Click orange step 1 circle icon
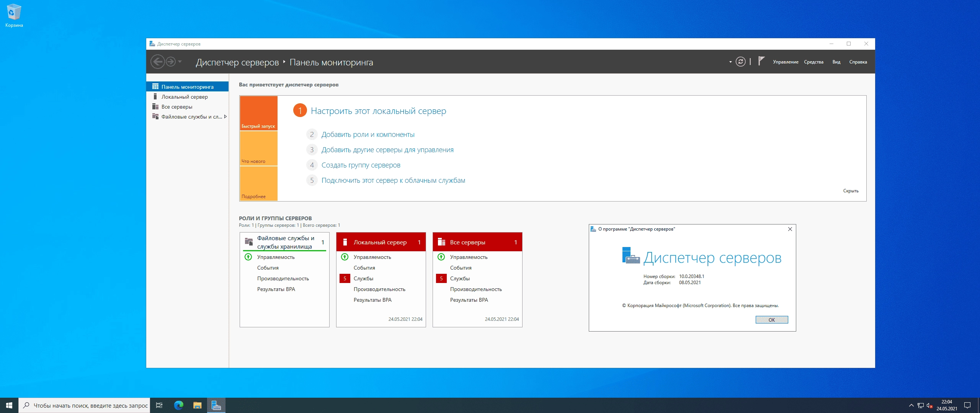The height and width of the screenshot is (413, 980). [x=300, y=111]
